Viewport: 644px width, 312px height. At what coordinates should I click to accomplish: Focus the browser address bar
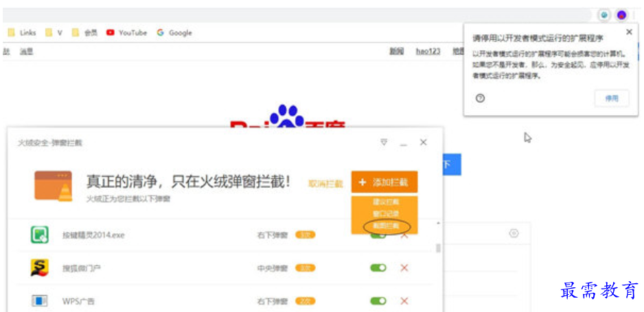click(x=298, y=15)
